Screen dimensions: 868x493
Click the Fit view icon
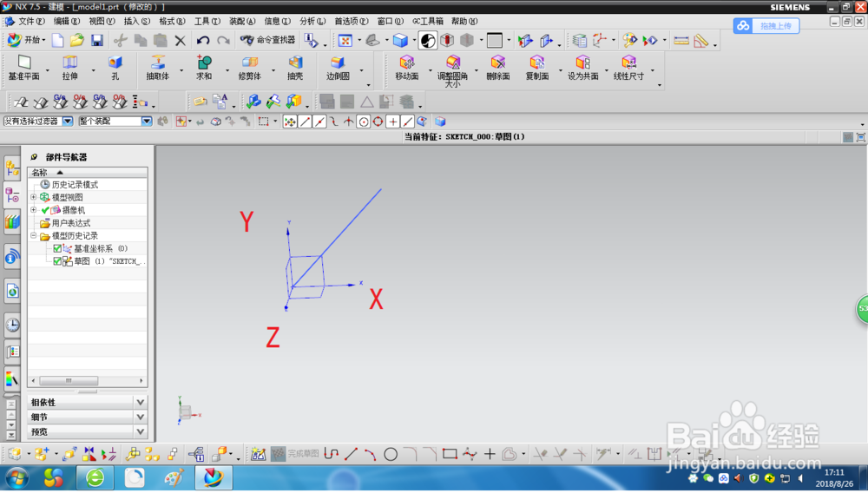coord(345,41)
